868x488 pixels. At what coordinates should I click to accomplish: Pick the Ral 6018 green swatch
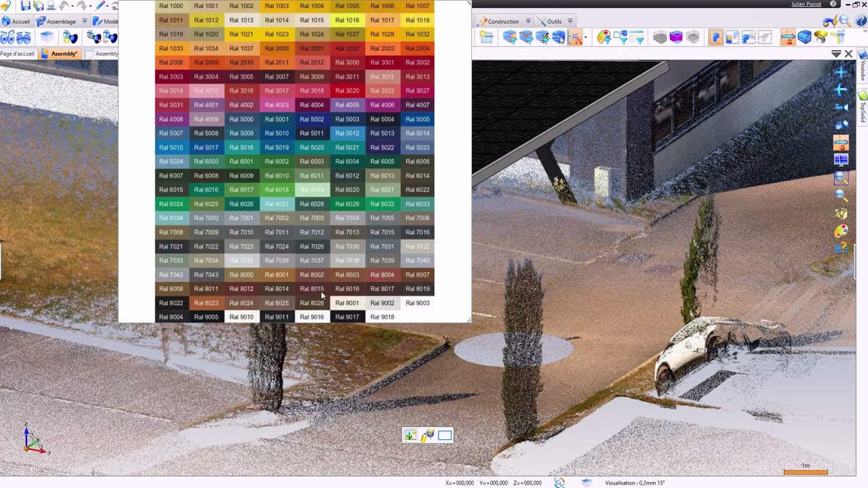(x=277, y=190)
